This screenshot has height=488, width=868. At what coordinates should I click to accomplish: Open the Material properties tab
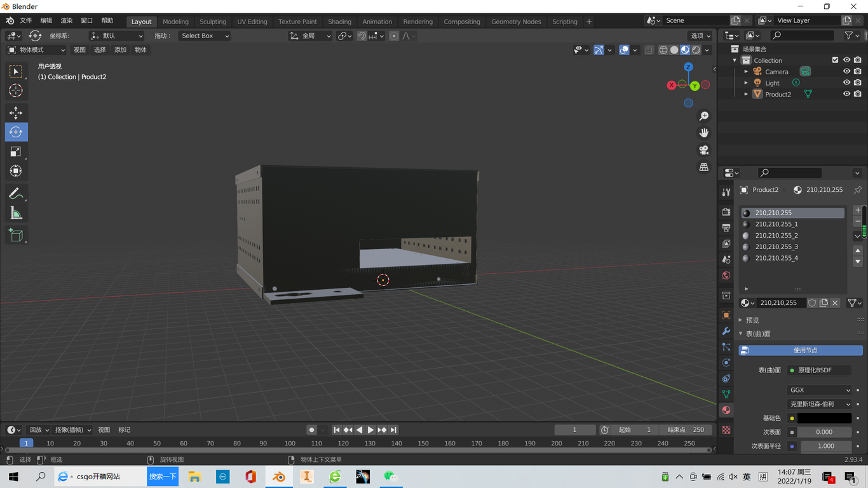726,410
